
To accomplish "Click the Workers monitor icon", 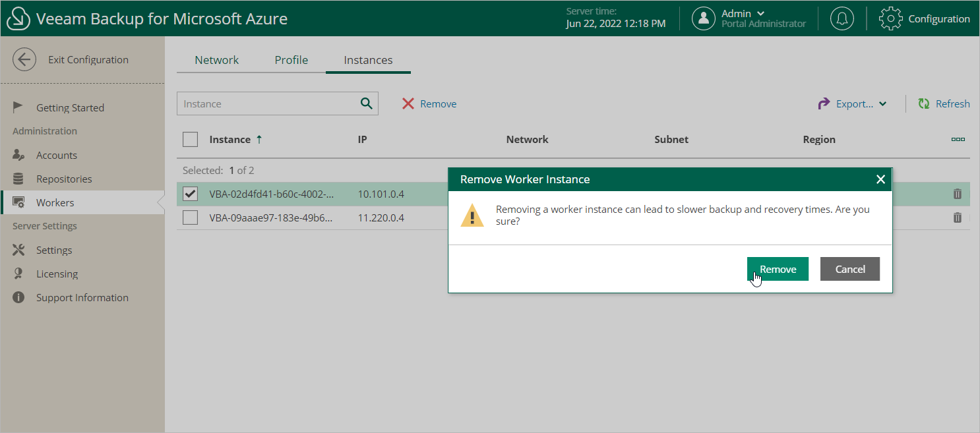I will (18, 202).
